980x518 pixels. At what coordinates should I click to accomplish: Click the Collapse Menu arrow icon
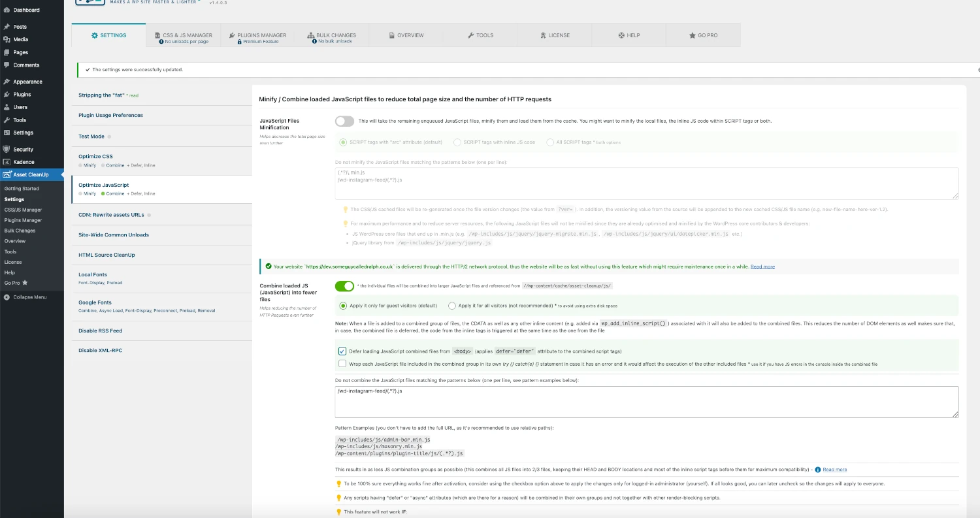click(7, 297)
